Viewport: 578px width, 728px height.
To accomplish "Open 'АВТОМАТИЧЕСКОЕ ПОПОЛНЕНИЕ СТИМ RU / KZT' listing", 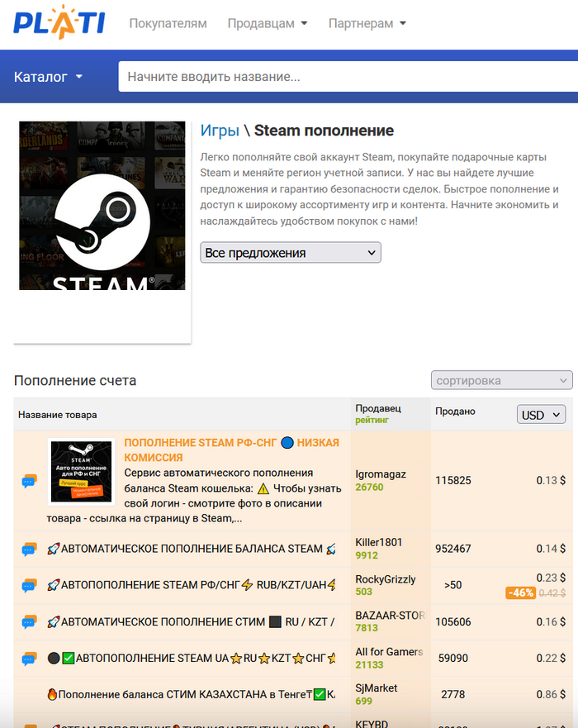I will (x=191, y=621).
